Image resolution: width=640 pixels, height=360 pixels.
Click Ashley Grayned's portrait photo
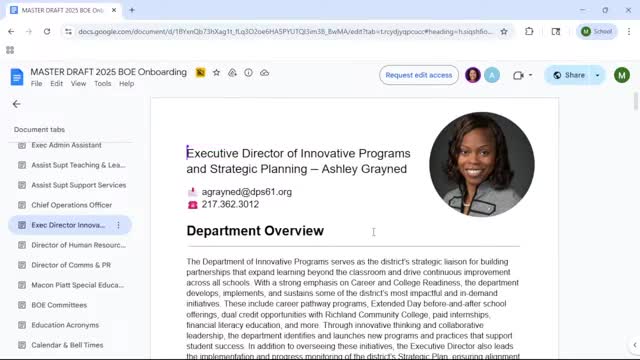(482, 164)
